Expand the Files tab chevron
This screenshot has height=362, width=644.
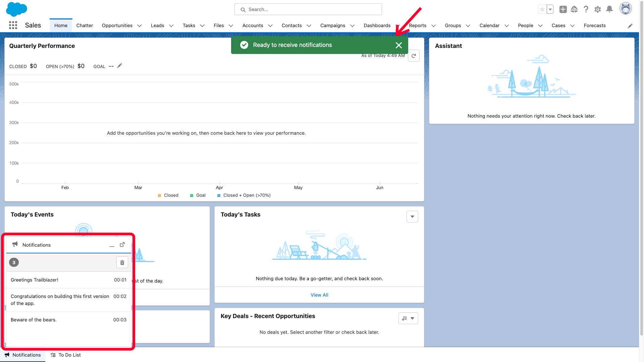pyautogui.click(x=231, y=26)
